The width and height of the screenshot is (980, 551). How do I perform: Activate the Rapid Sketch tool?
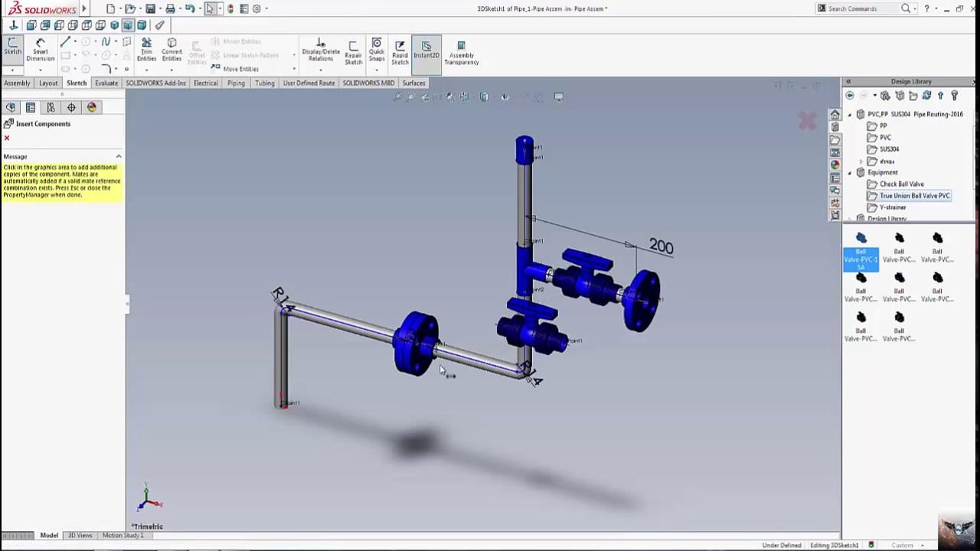tap(400, 52)
